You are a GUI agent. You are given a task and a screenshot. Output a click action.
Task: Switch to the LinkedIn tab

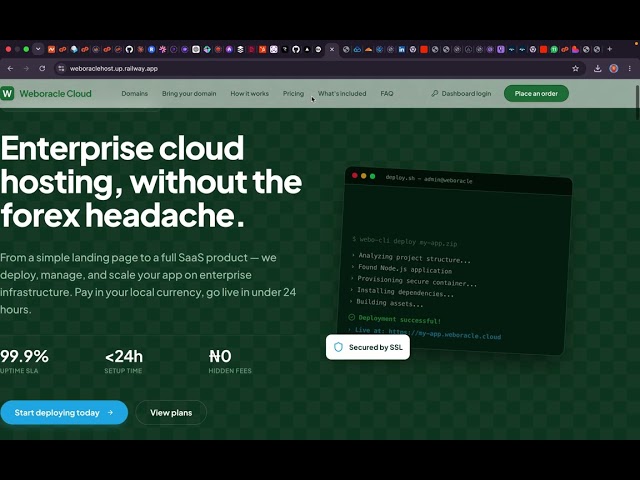tap(402, 49)
